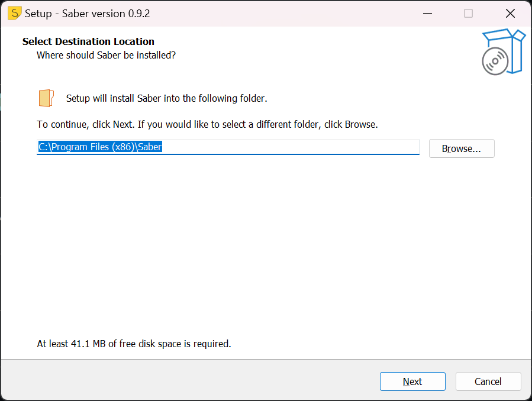The height and width of the screenshot is (401, 532).
Task: Click the Select Destination Location heading
Action: [88, 41]
